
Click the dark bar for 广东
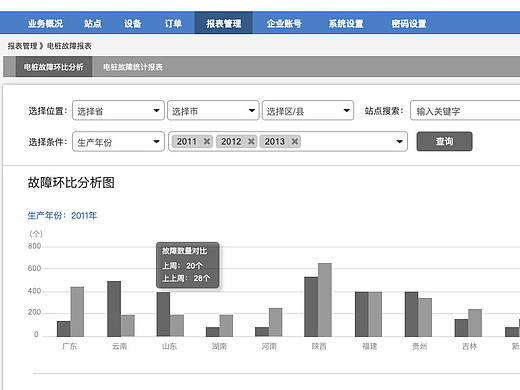(x=64, y=329)
